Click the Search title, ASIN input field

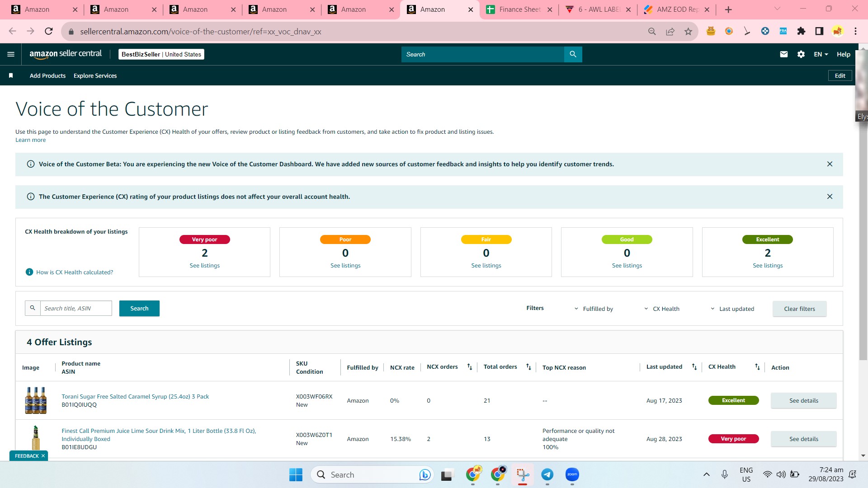(x=76, y=308)
